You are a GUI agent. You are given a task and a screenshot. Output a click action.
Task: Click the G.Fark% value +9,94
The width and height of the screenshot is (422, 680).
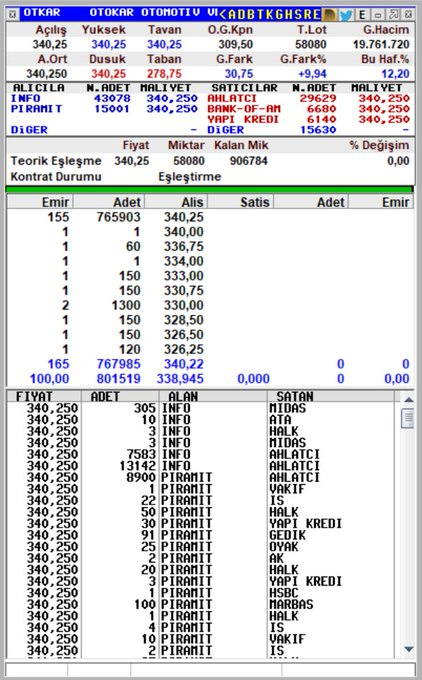(312, 73)
